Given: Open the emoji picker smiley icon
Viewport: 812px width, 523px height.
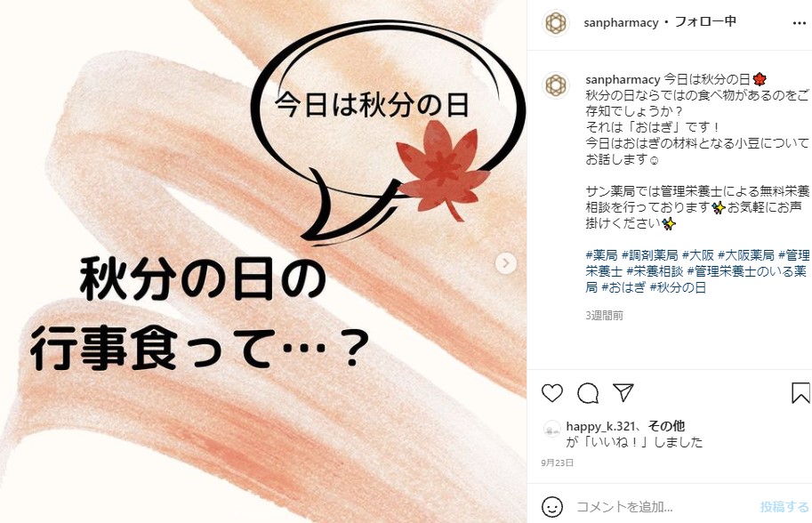Looking at the screenshot, I should pyautogui.click(x=552, y=506).
